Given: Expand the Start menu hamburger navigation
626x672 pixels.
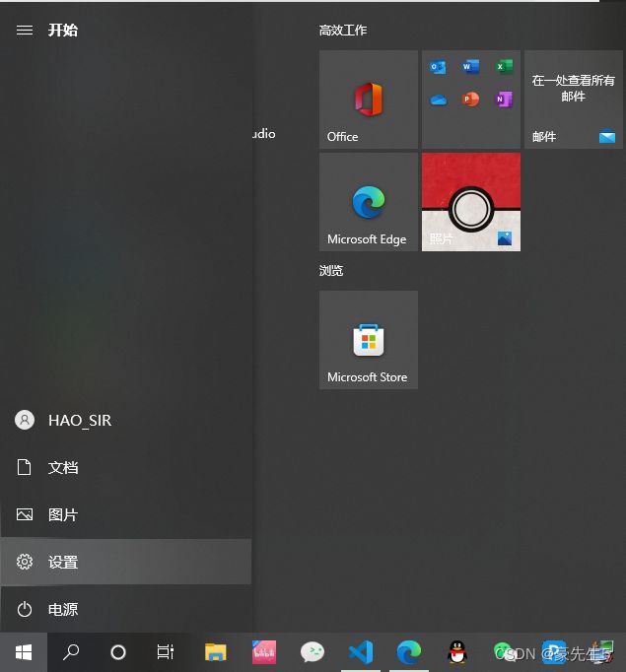Looking at the screenshot, I should click(25, 30).
